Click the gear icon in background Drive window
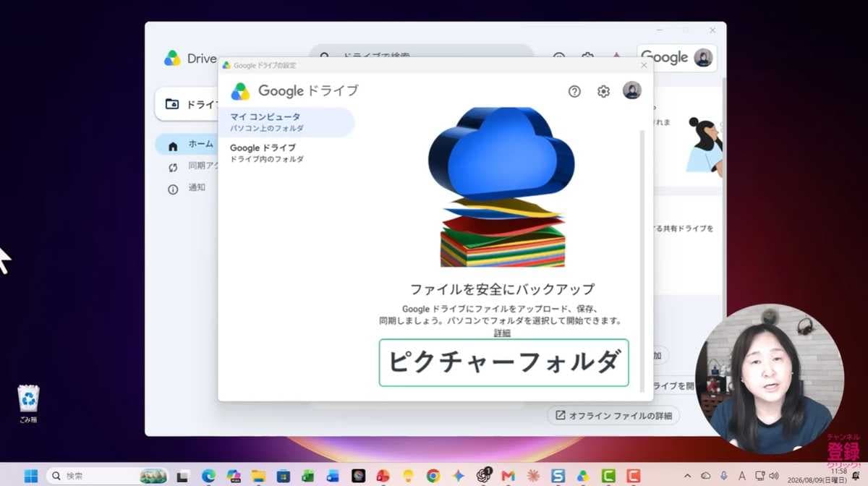868x486 pixels. pos(587,57)
